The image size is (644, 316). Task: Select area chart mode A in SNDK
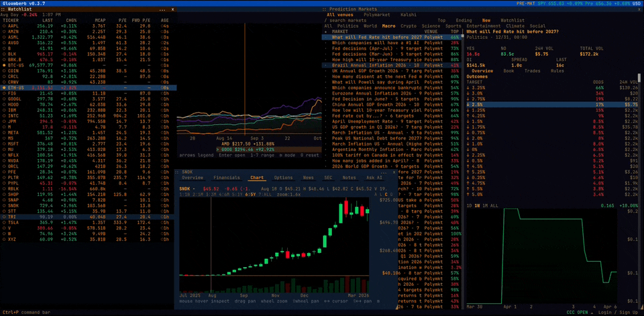(376, 194)
